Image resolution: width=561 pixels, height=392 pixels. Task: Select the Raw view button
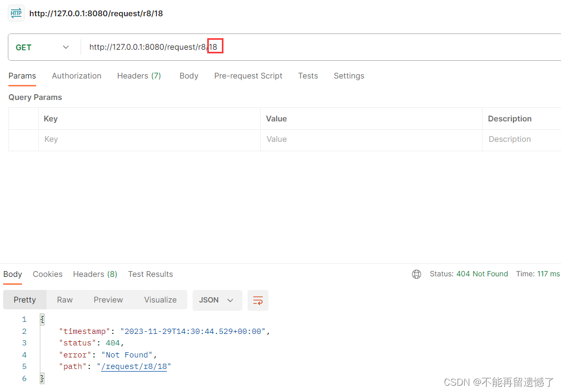tap(65, 300)
